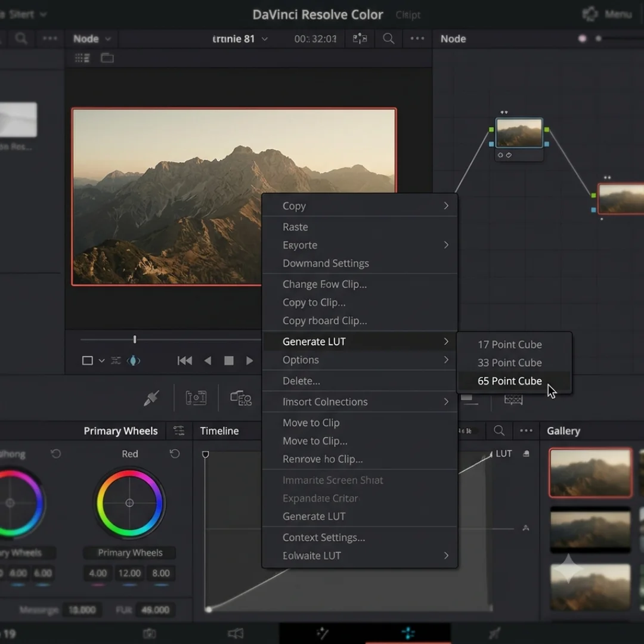
Task: Reset the Red color wheel
Action: (175, 453)
